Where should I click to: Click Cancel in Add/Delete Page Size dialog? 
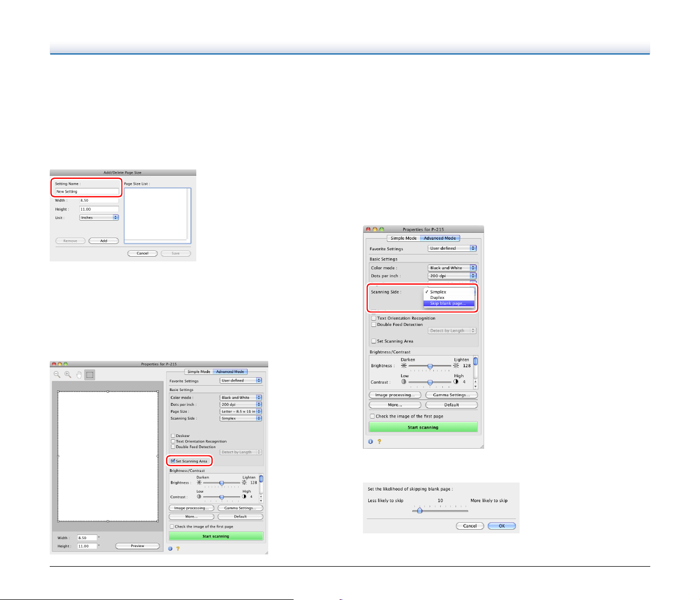point(142,253)
